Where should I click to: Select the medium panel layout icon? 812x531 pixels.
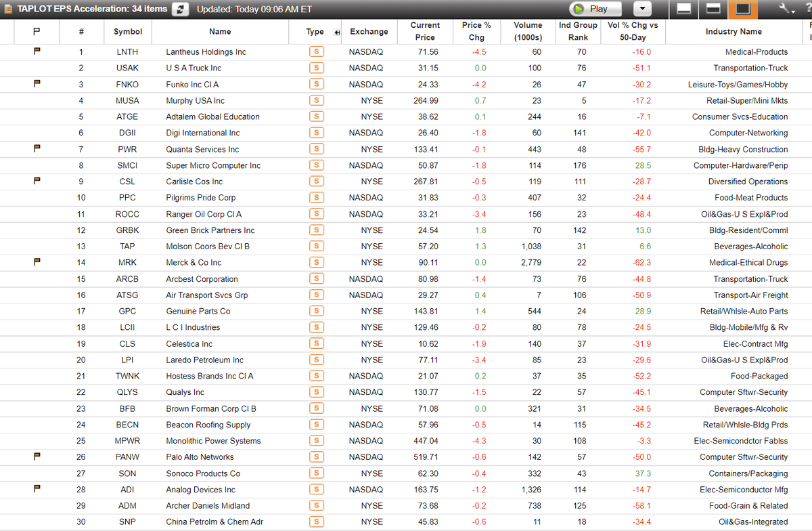pos(713,9)
